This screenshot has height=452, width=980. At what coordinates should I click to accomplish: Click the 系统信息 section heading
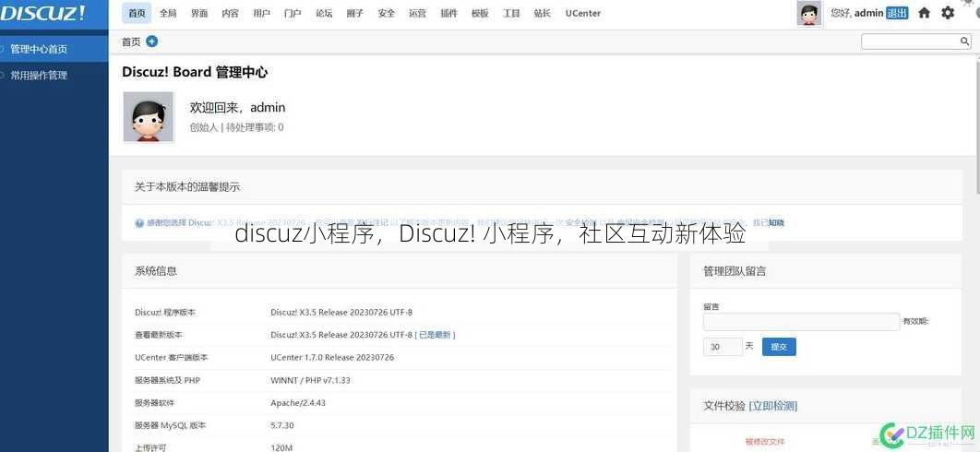[x=156, y=270]
